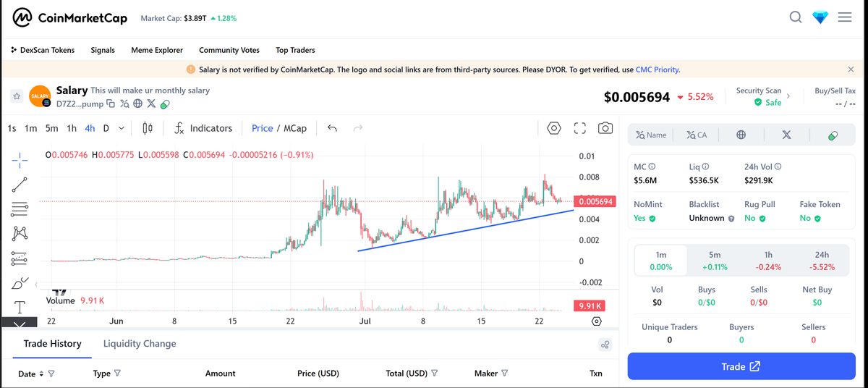The image size is (868, 388).
Task: Open candlestick chart style selector
Action: tap(148, 128)
